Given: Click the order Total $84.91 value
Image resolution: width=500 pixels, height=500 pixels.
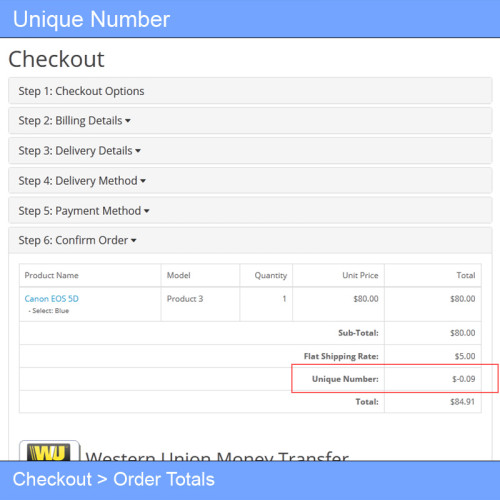Looking at the screenshot, I should [x=463, y=402].
